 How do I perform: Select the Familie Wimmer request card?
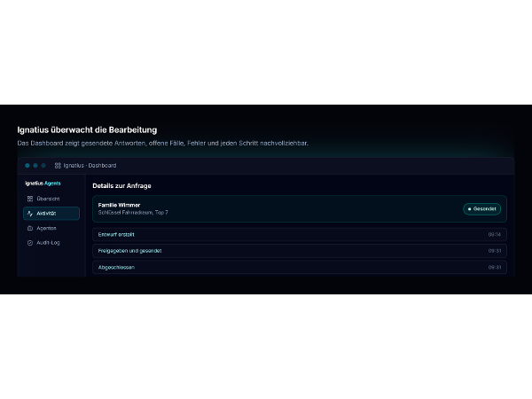pyautogui.click(x=300, y=208)
